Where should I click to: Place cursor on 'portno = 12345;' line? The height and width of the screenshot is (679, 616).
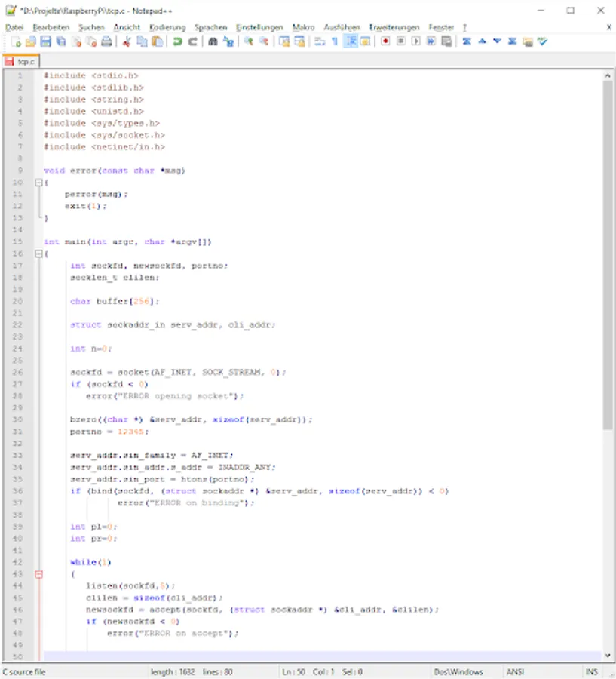109,432
